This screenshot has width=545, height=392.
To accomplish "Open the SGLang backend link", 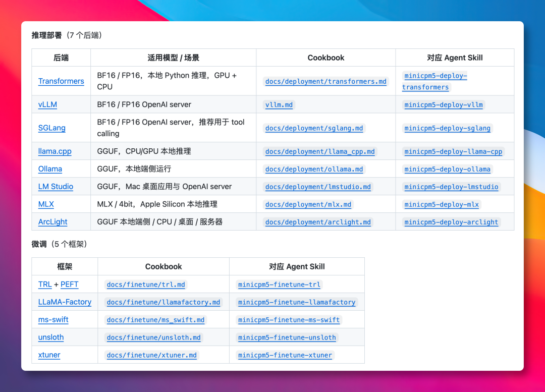I will [52, 128].
